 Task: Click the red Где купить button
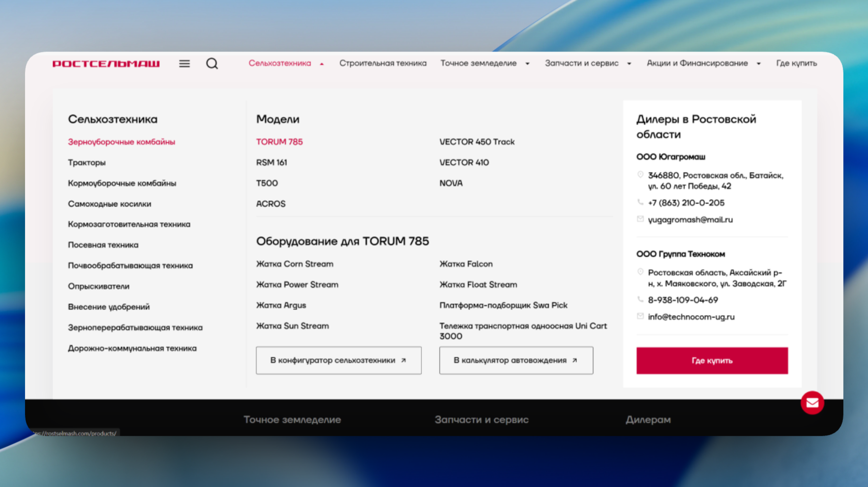point(712,361)
